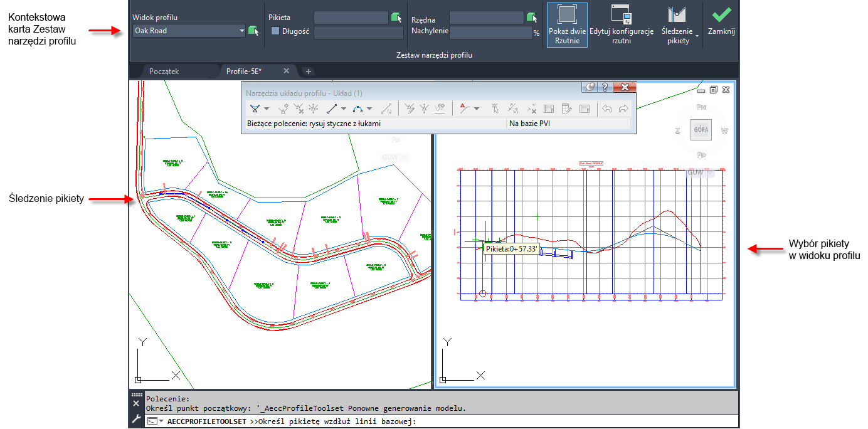Image resolution: width=868 pixels, height=429 pixels.
Task: Click the GÓRA face of ViewCube
Action: (701, 130)
